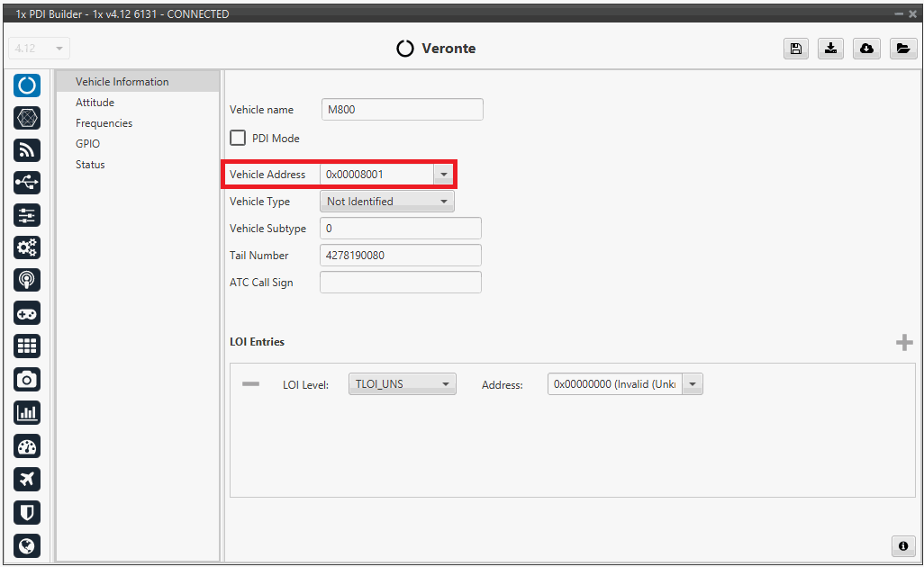Enable the PDI Mode checkbox
924x567 pixels.
(239, 139)
